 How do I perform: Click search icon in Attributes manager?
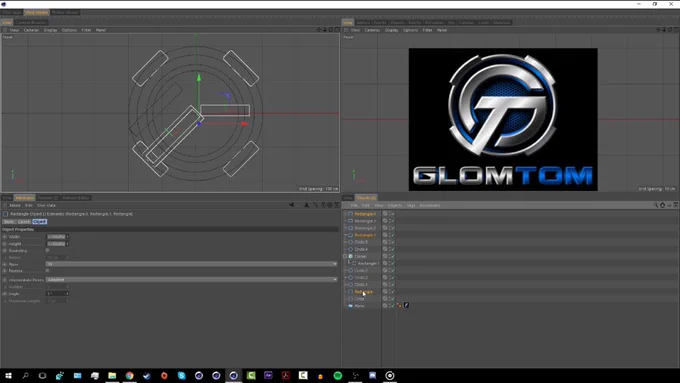(x=316, y=205)
